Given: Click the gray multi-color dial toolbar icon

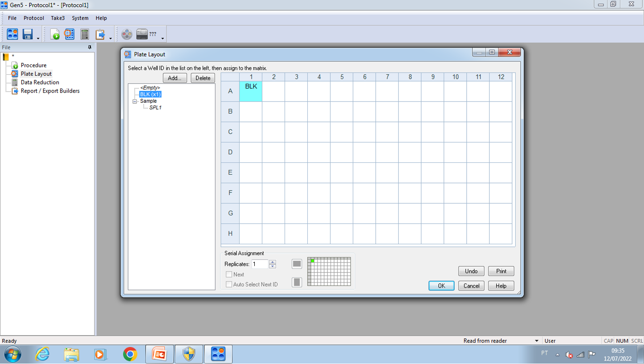Looking at the screenshot, I should click(x=127, y=34).
